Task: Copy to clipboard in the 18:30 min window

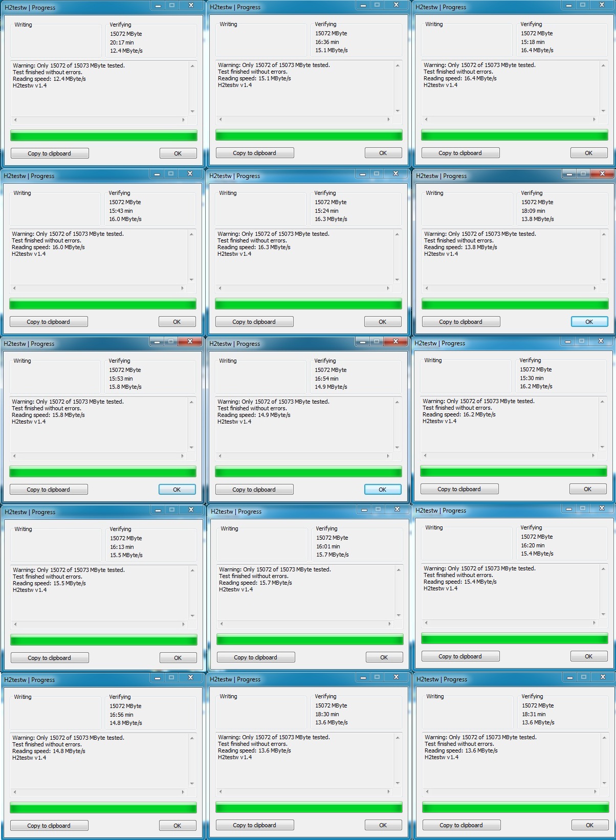Action: pyautogui.click(x=255, y=825)
